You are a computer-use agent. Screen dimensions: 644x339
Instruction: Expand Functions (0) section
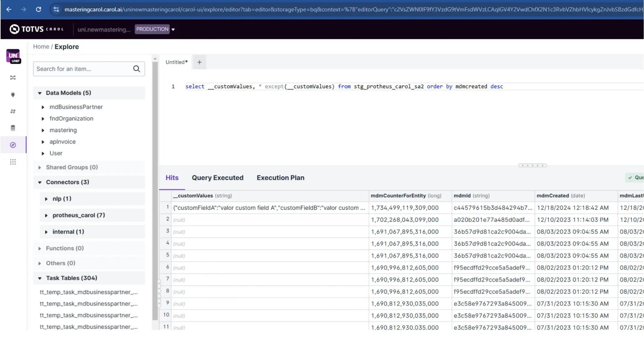coord(89,248)
